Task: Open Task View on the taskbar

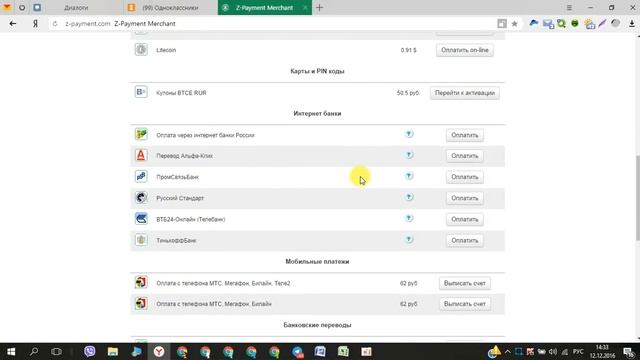Action: (56, 351)
